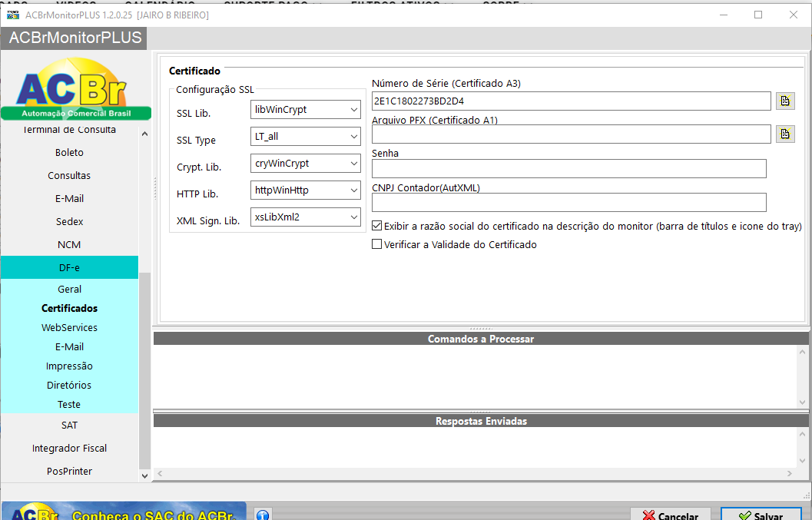Minimize the ACBrMonitorPLUS window
This screenshot has height=520, width=812.
pyautogui.click(x=724, y=15)
